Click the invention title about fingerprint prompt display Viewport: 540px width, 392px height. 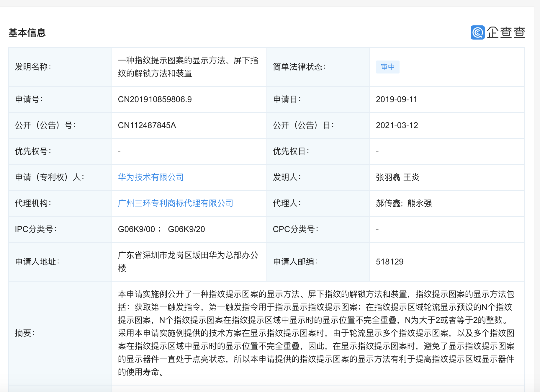[x=188, y=67]
